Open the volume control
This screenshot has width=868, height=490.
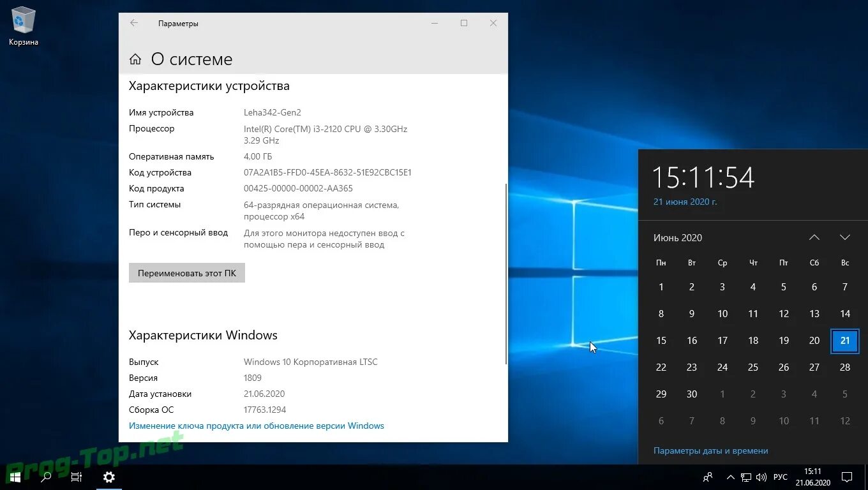761,477
